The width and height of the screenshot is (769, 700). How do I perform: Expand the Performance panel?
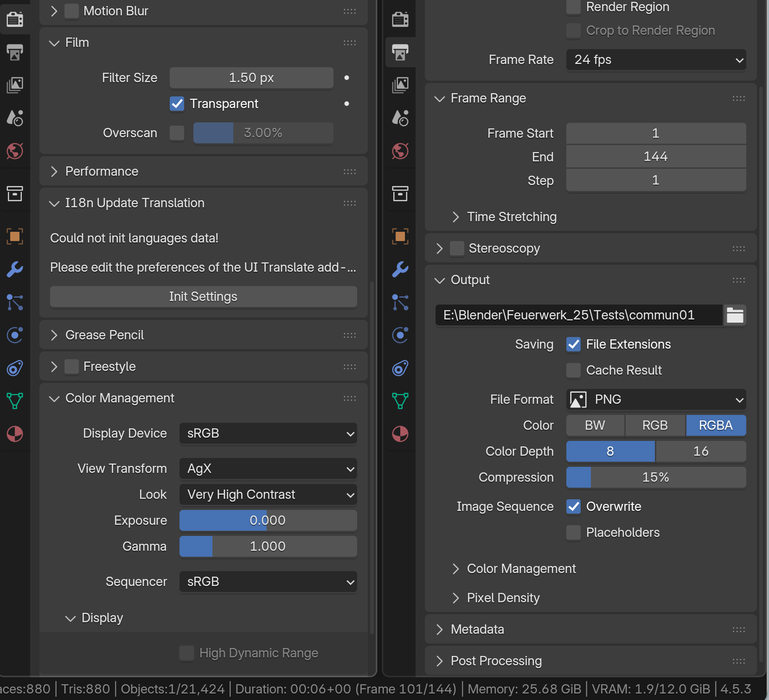[x=102, y=172]
